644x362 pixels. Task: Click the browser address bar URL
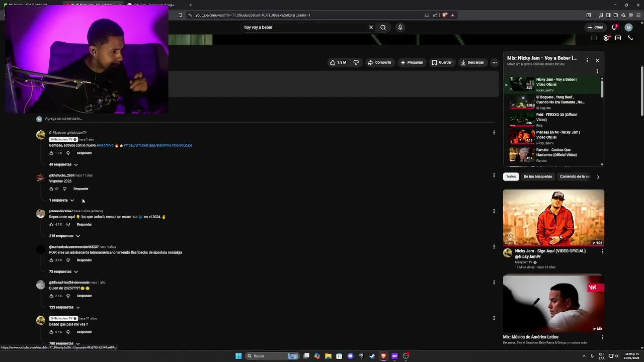tap(253, 15)
